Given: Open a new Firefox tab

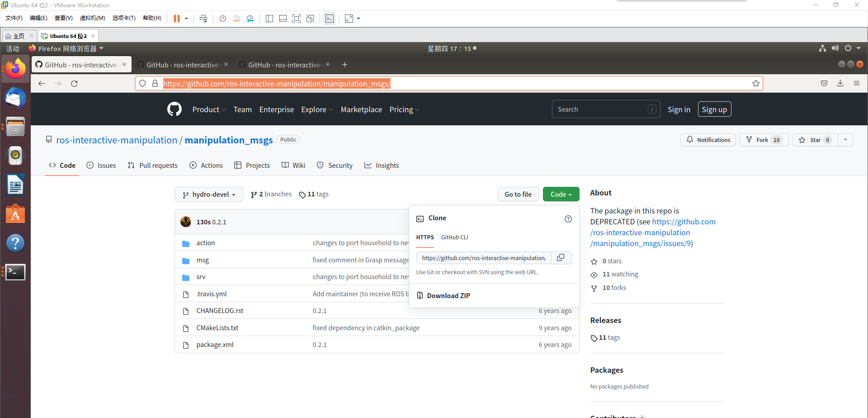Looking at the screenshot, I should tap(344, 65).
